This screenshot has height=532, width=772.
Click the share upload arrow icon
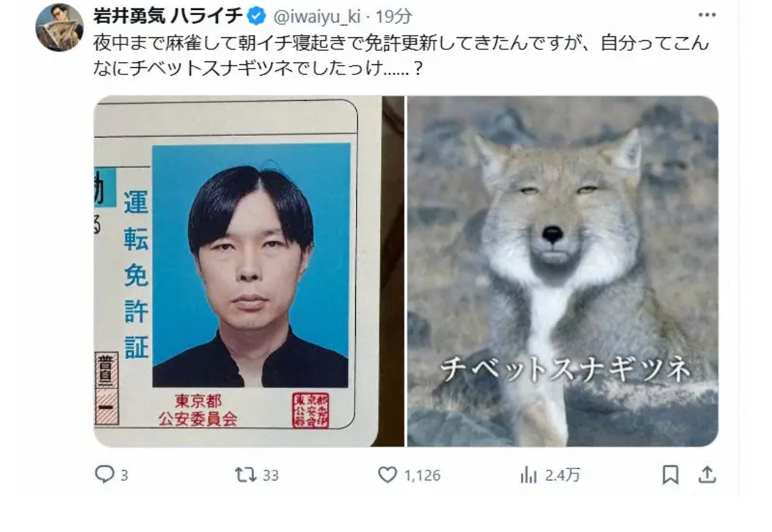(x=707, y=475)
